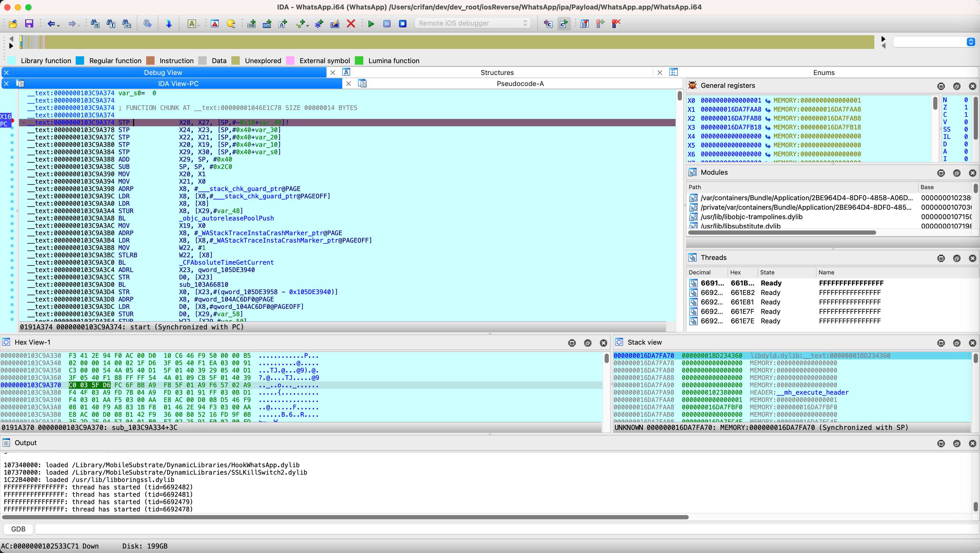Image resolution: width=980 pixels, height=553 pixels.
Task: Close the IDA View-PC tab
Action: (x=6, y=83)
